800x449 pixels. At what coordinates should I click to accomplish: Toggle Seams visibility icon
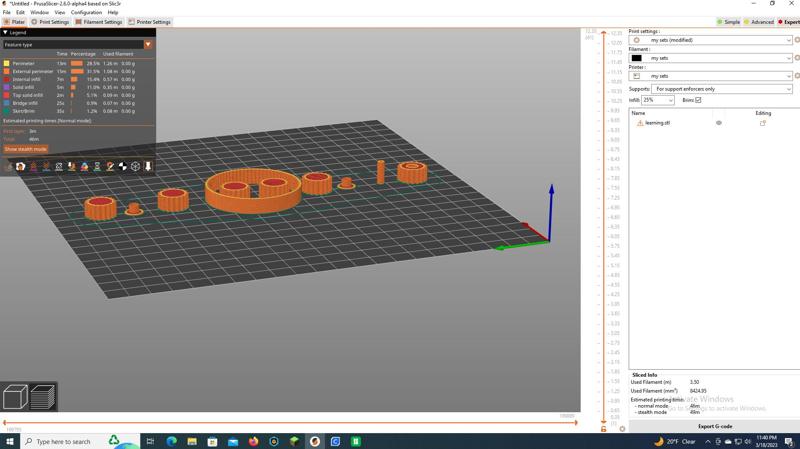coord(59,166)
